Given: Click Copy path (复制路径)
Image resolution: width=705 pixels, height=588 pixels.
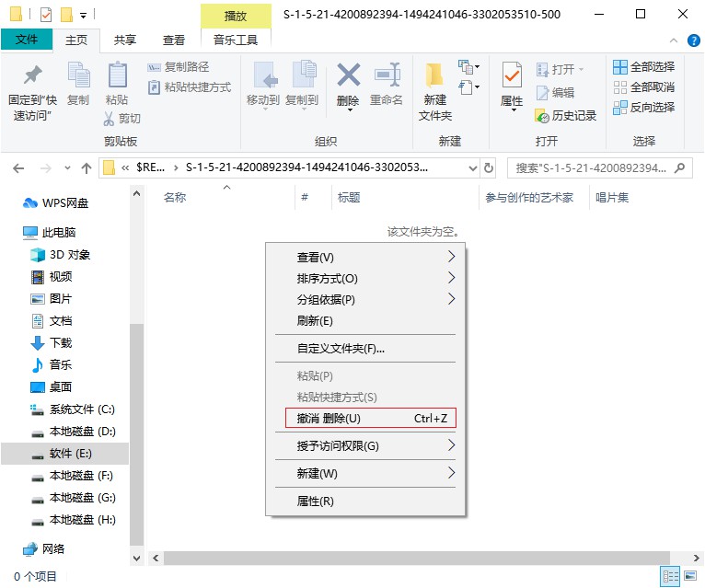Looking at the screenshot, I should 179,67.
